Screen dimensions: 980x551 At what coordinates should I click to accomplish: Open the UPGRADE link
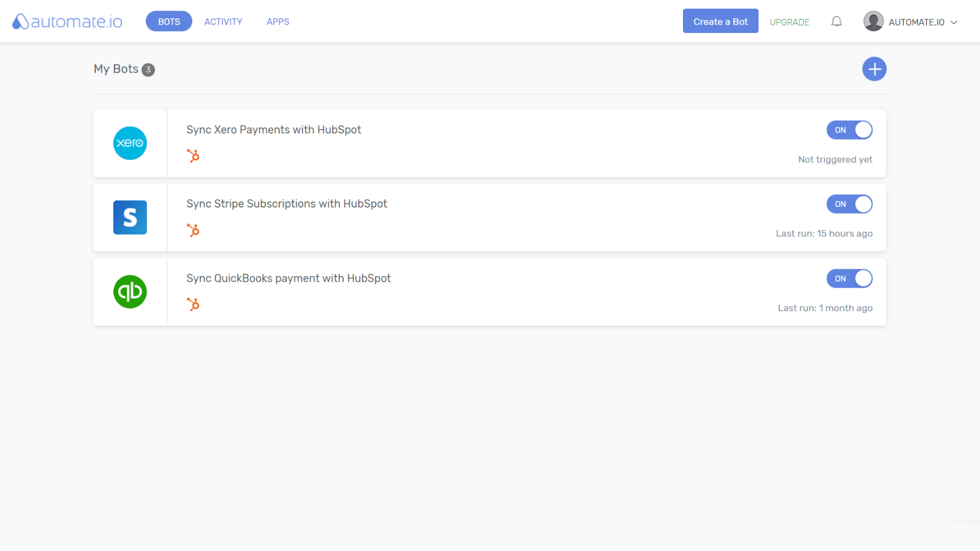tap(790, 22)
